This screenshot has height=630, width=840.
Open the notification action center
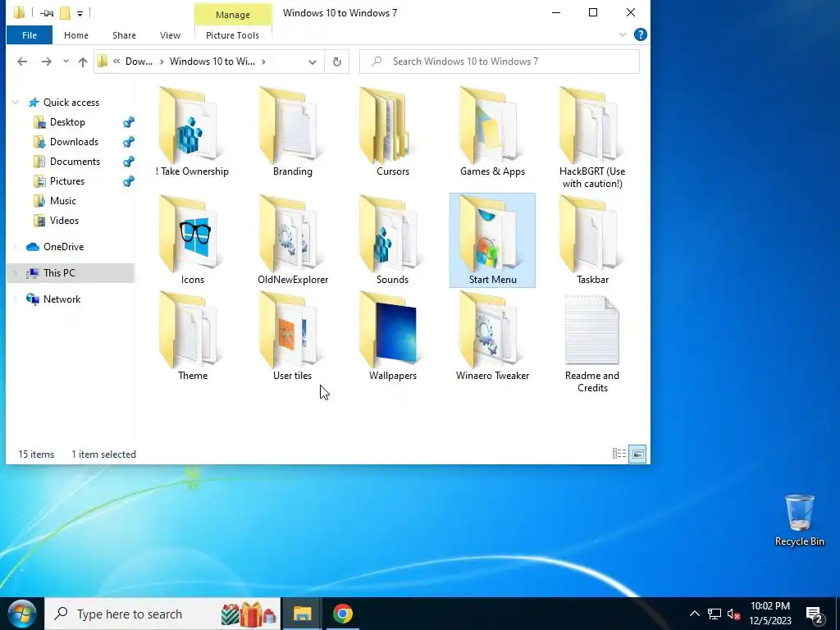pos(815,614)
